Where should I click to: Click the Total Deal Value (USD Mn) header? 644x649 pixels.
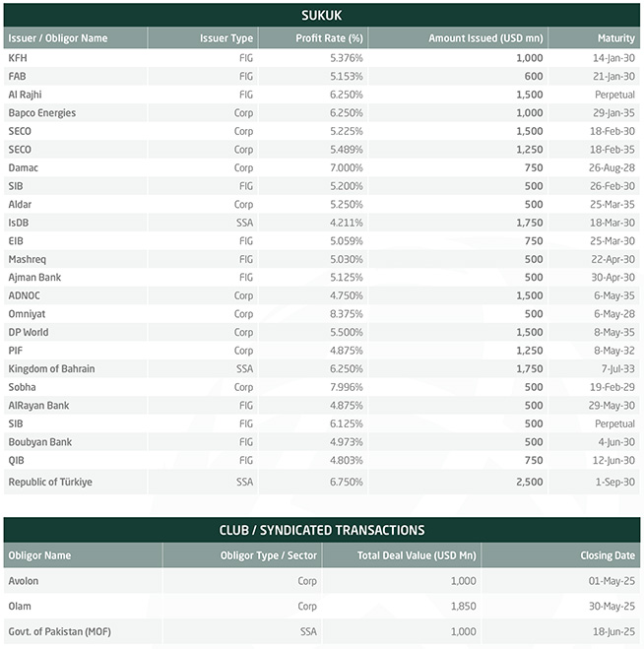click(402, 555)
